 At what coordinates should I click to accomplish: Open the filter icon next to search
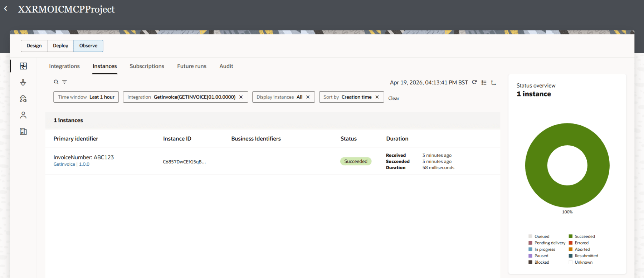64,82
